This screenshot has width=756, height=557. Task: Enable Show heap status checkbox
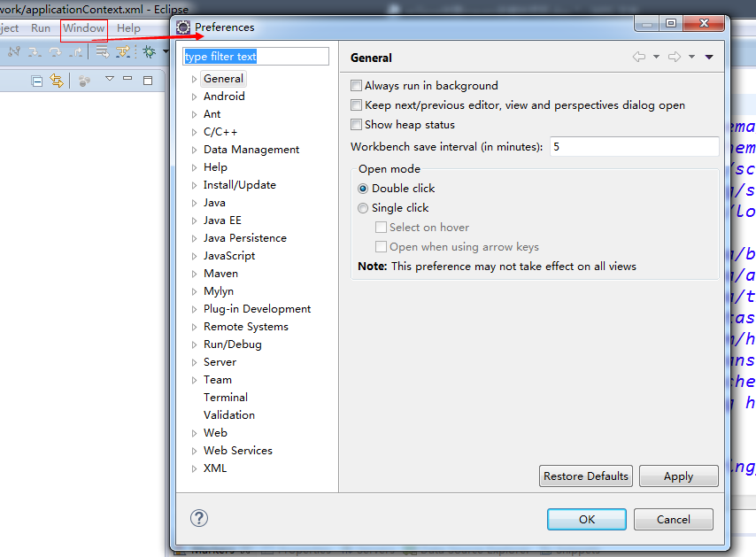(356, 125)
